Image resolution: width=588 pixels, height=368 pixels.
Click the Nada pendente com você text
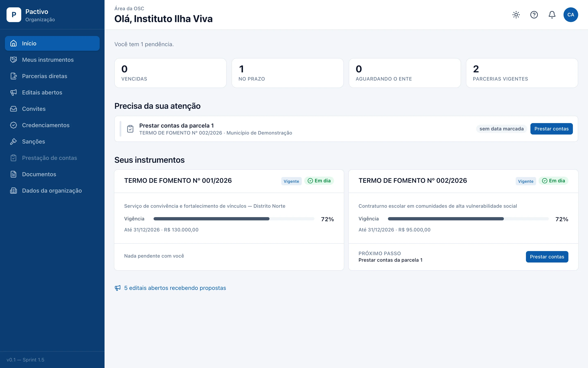154,256
